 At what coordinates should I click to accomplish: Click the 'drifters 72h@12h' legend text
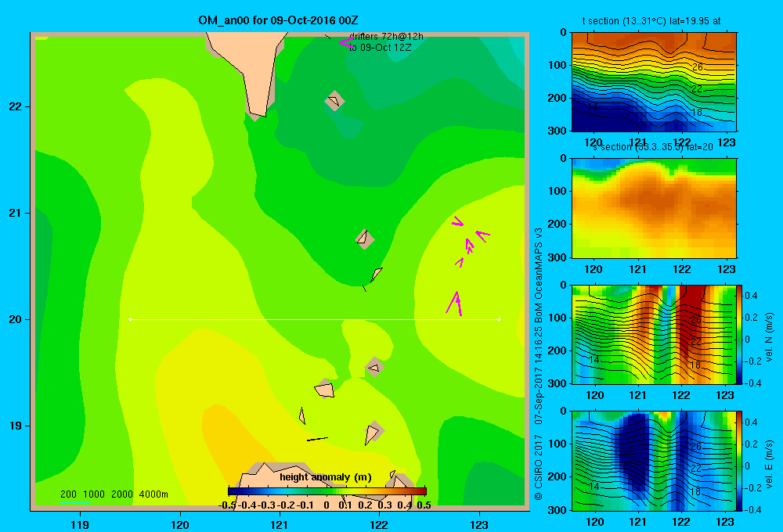click(386, 37)
